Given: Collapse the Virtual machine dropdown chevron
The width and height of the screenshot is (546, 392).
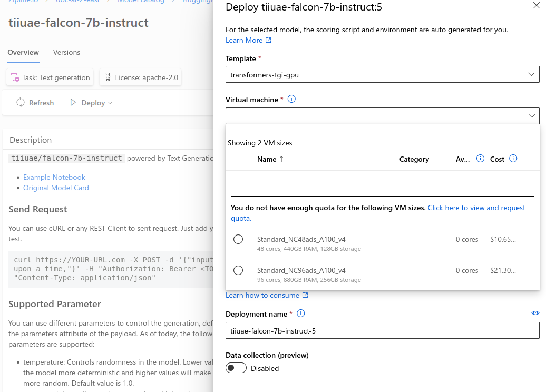Looking at the screenshot, I should (531, 116).
